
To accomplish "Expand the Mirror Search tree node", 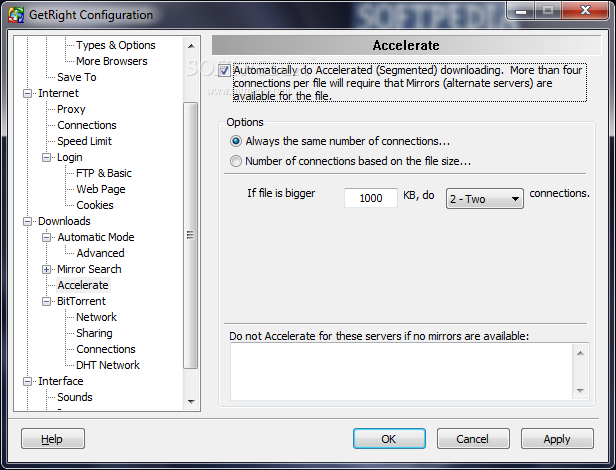I will (x=46, y=270).
